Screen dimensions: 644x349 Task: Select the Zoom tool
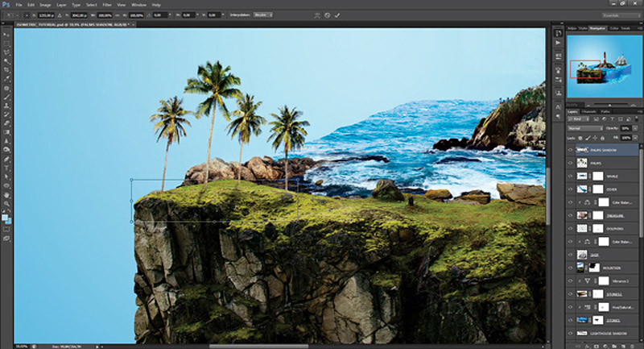[x=6, y=203]
